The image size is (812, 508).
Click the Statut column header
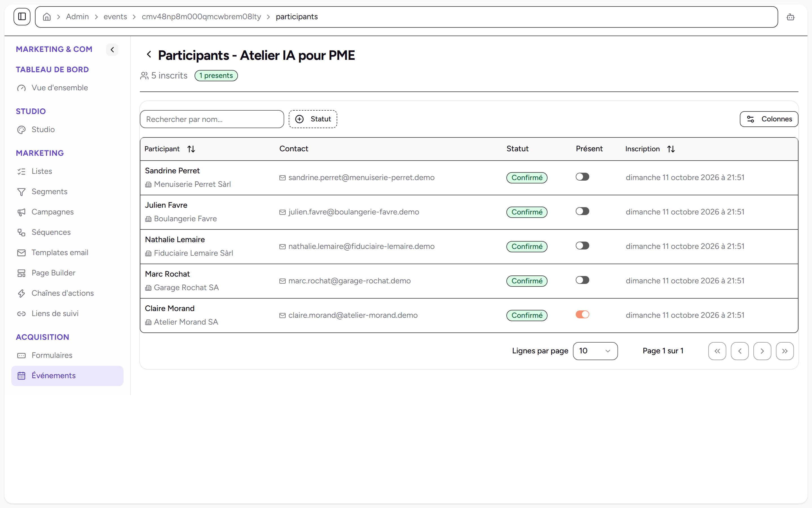pyautogui.click(x=517, y=149)
